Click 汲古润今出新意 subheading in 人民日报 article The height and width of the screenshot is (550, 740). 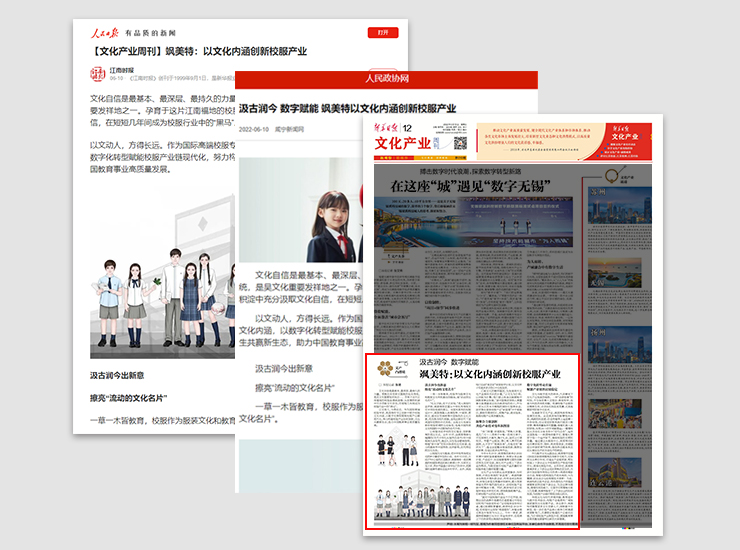[117, 375]
